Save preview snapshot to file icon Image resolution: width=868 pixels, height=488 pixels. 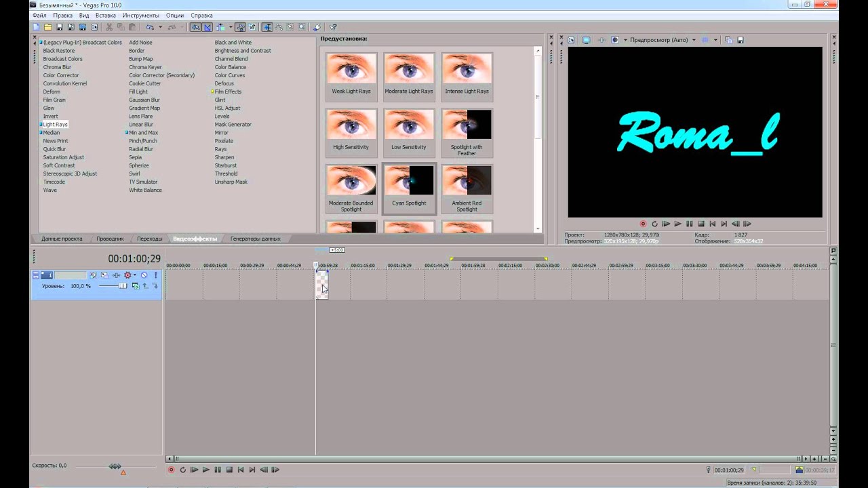741,40
